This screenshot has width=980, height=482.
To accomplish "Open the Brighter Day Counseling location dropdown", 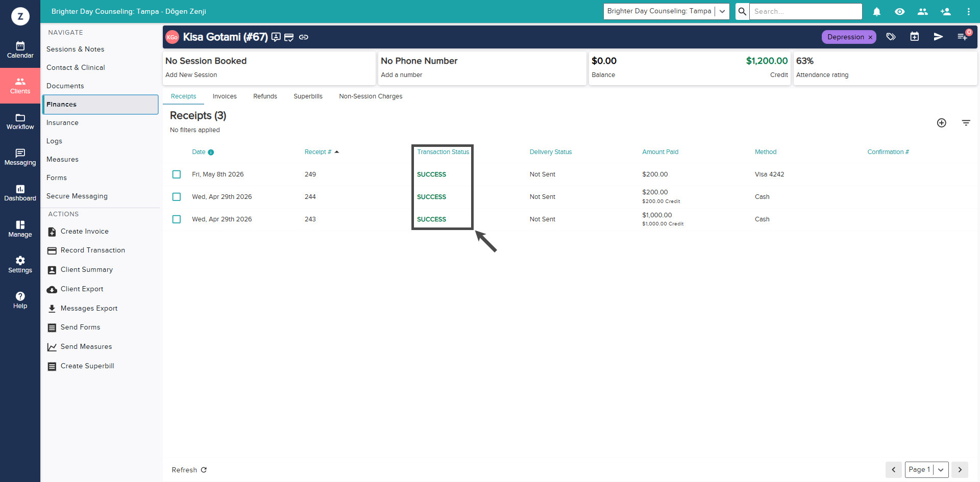I will tap(666, 11).
